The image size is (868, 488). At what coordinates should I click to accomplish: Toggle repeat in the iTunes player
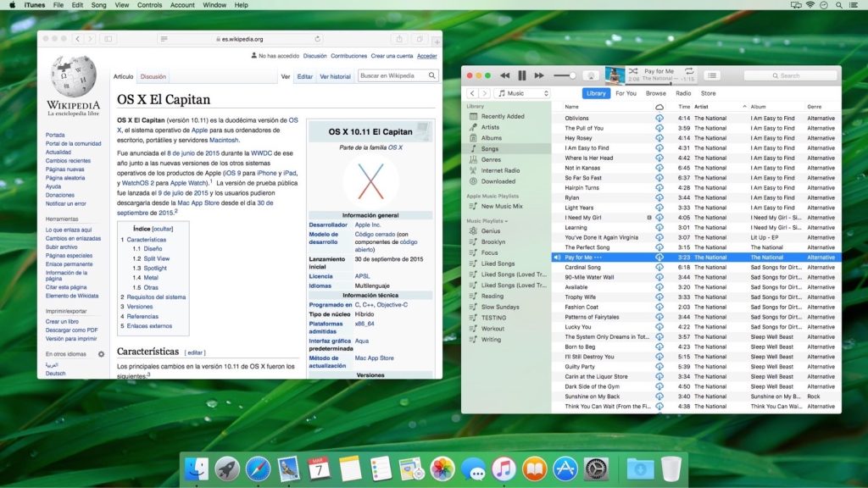coord(689,71)
